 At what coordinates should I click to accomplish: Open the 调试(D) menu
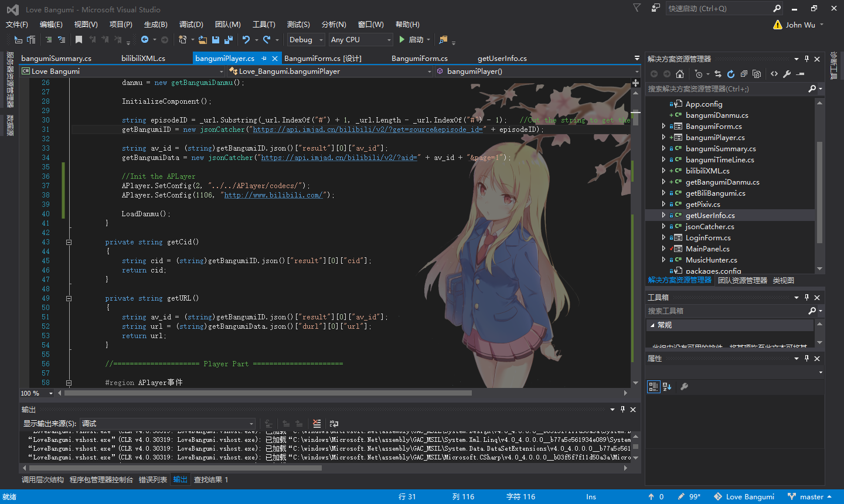pos(191,25)
